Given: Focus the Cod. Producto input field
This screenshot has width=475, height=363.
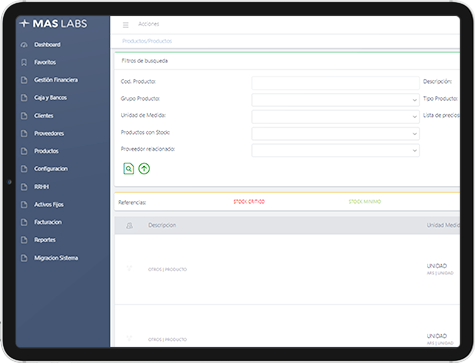Looking at the screenshot, I should [335, 83].
